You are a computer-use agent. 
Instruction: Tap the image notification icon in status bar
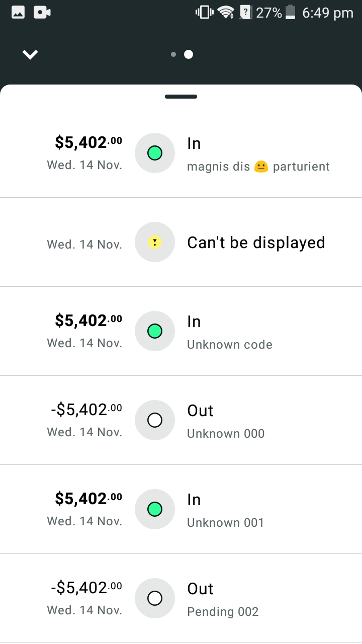[18, 13]
